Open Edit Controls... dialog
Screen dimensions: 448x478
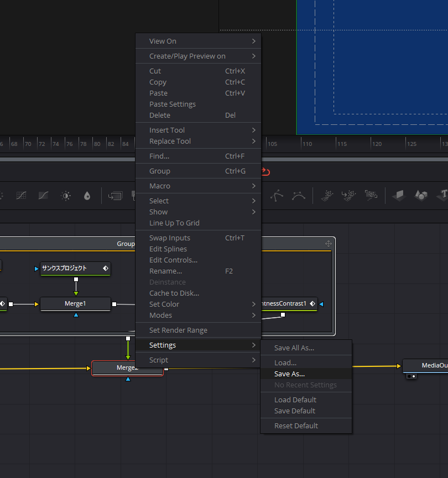[198, 260]
